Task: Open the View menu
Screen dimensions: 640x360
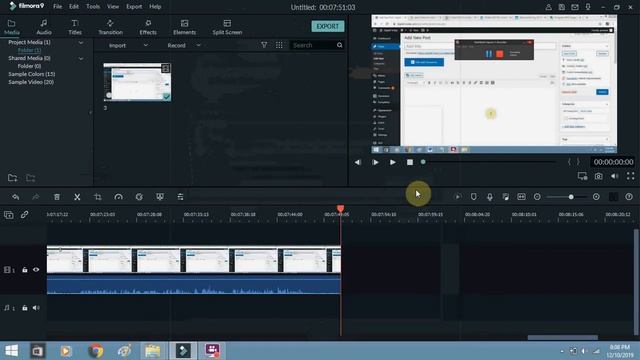Action: [113, 7]
